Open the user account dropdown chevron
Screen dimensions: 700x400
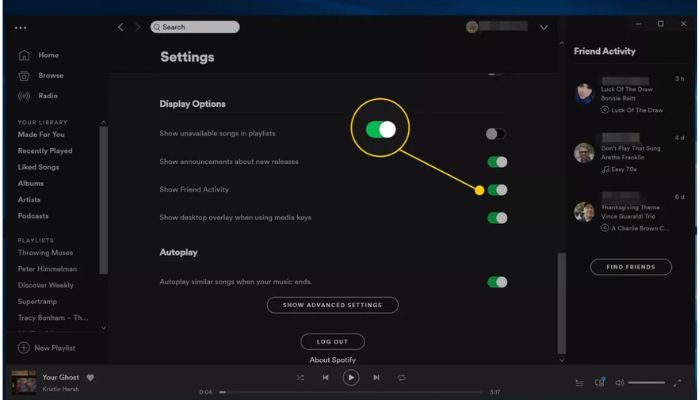[544, 28]
